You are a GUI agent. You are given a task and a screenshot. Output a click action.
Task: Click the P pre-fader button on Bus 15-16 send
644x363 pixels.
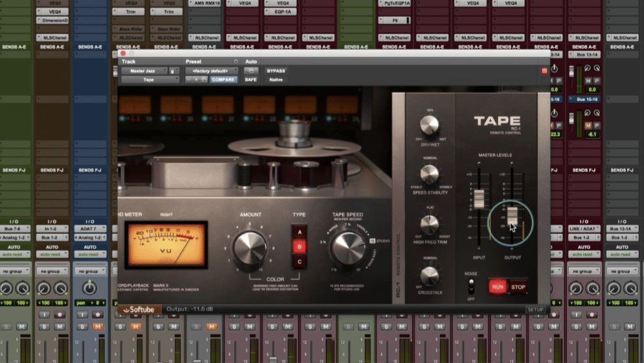[597, 125]
